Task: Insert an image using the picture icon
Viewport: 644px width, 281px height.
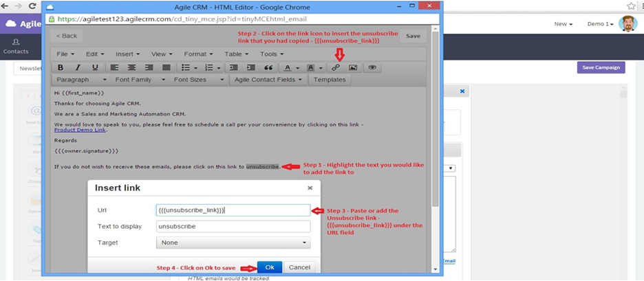Action: 353,68
